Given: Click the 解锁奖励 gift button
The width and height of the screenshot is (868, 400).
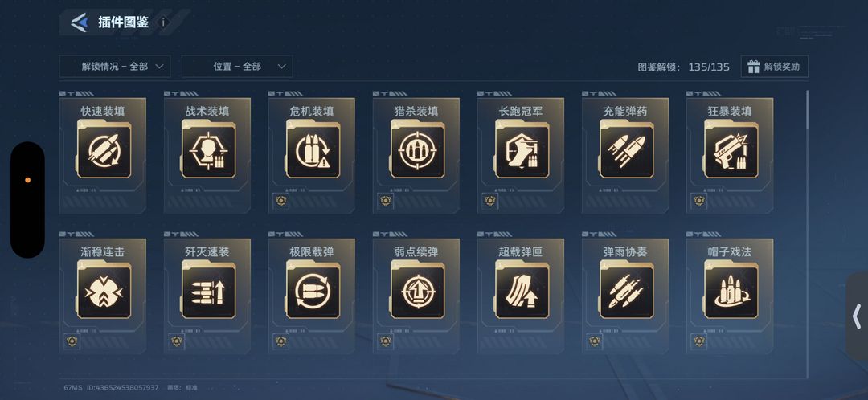Looking at the screenshot, I should click(x=775, y=67).
